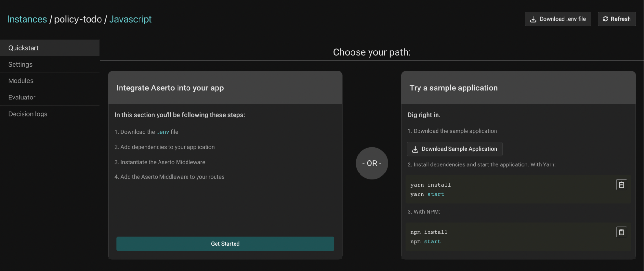
Task: Click the Get Started button
Action: [x=225, y=244]
